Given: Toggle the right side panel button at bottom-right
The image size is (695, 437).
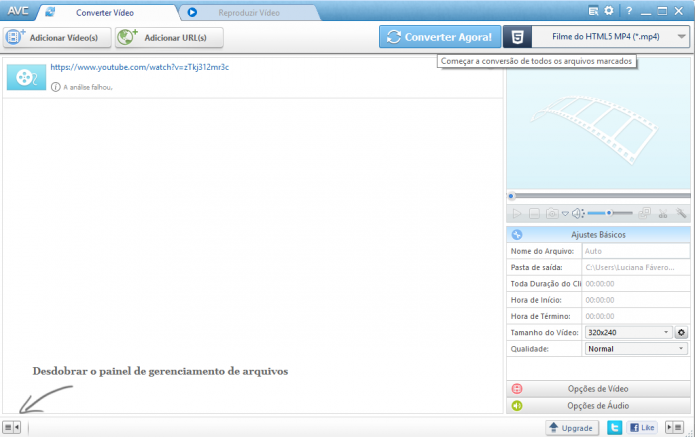Looking at the screenshot, I should pos(675,427).
